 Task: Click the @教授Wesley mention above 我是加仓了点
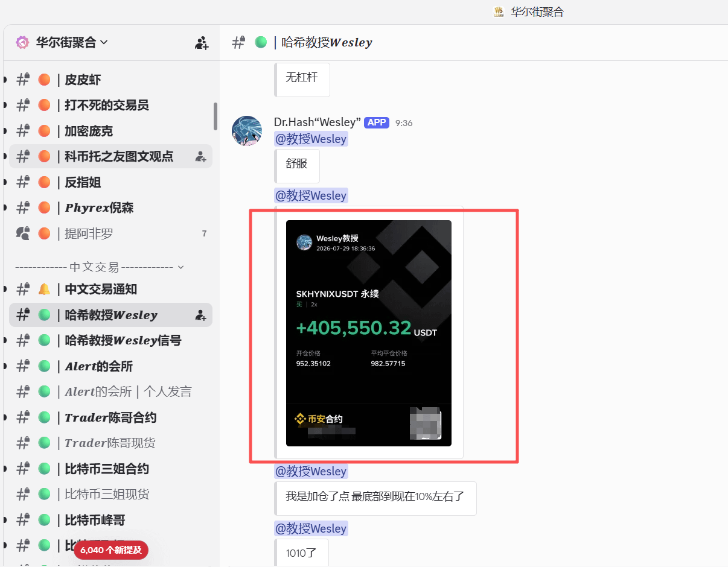(x=311, y=471)
